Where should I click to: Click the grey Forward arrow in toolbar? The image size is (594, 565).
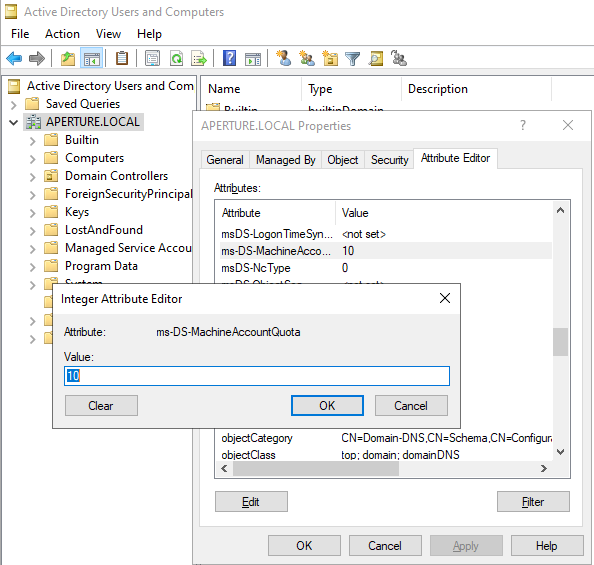pyautogui.click(x=37, y=59)
